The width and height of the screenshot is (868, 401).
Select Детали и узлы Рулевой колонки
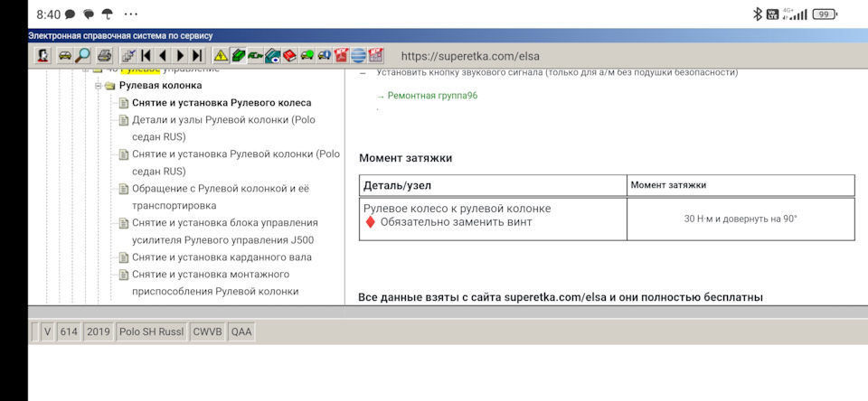pos(223,120)
